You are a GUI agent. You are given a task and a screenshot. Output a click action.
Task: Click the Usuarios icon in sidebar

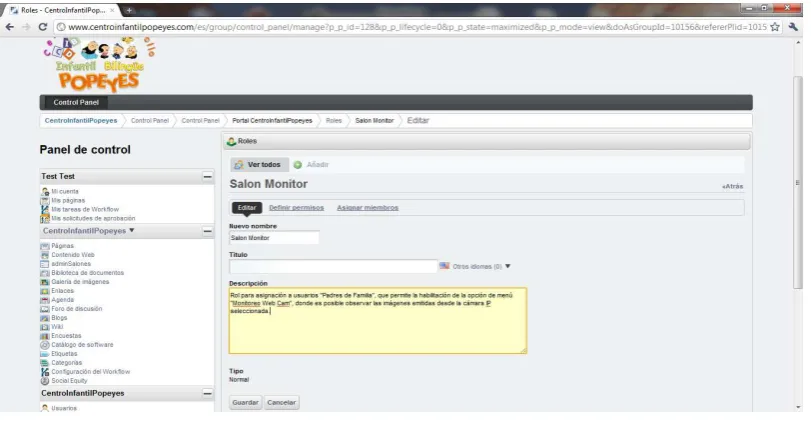[45, 408]
